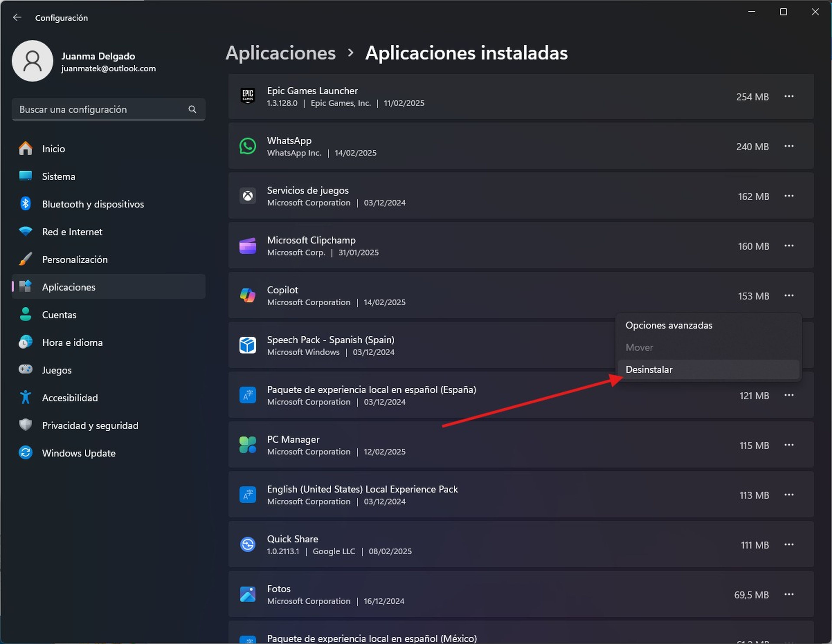Click the Copilot app name
The image size is (832, 644).
pyautogui.click(x=282, y=290)
